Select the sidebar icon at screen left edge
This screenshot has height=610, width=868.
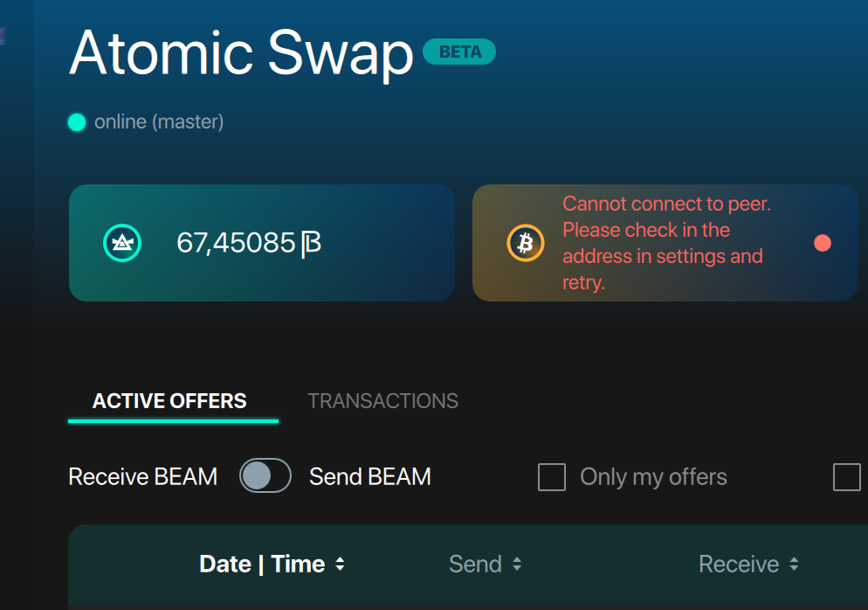3,37
